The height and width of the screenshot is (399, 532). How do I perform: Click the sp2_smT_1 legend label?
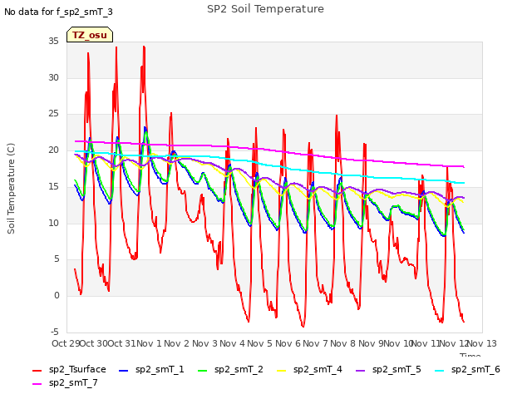pyautogui.click(x=160, y=369)
